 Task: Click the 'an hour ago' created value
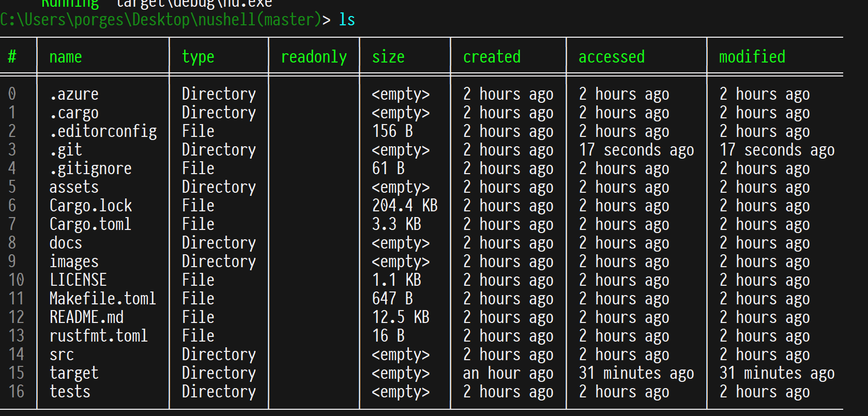[508, 373]
